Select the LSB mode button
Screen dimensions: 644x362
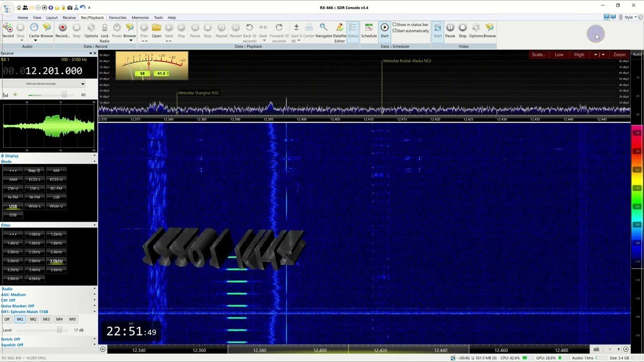(56, 197)
